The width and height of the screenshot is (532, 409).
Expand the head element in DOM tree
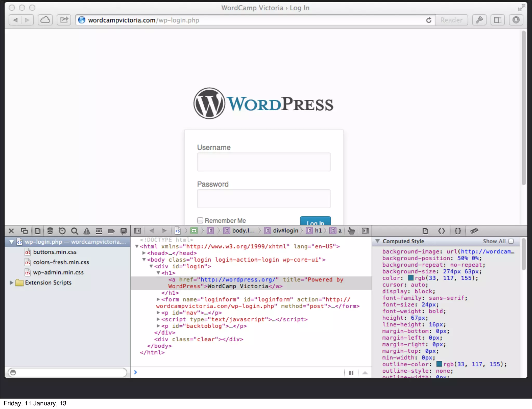coord(144,253)
